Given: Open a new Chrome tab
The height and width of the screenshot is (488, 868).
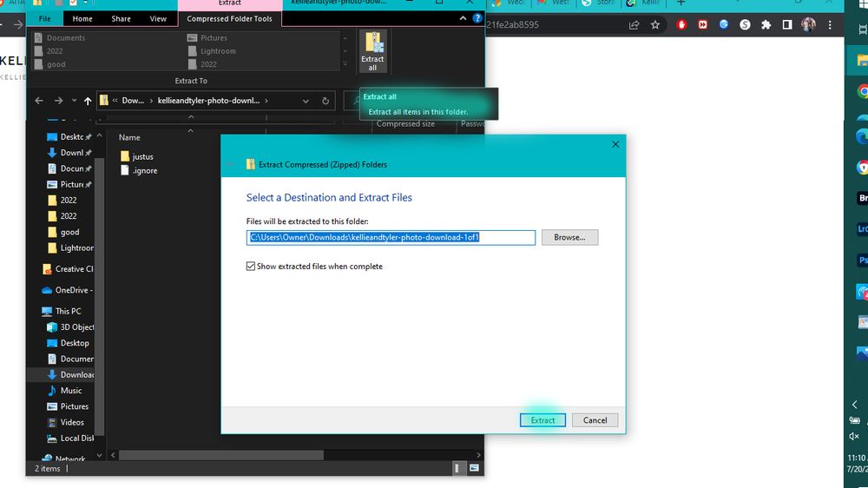Looking at the screenshot, I should (x=681, y=3).
